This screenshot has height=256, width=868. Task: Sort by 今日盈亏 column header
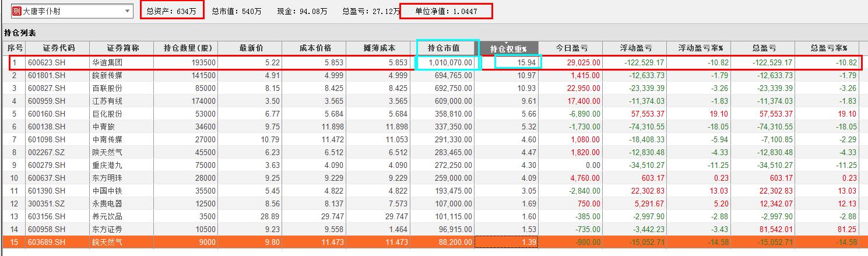(571, 48)
